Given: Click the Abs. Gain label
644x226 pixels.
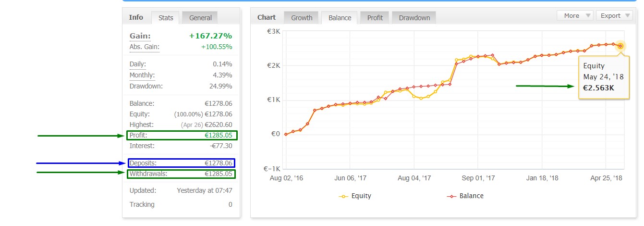Looking at the screenshot, I should pyautogui.click(x=144, y=47).
